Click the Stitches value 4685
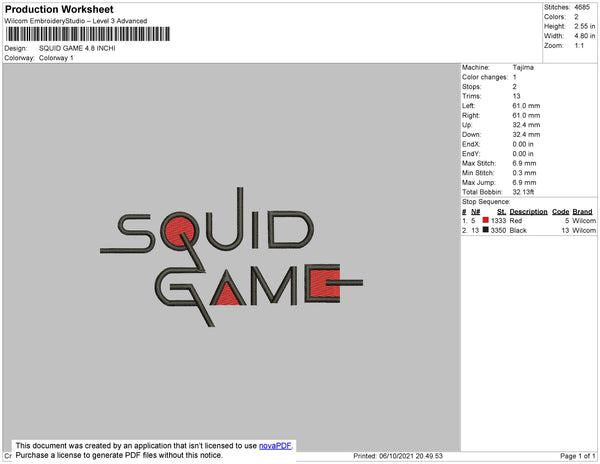Screen dimensions: 600x464 pos(582,7)
